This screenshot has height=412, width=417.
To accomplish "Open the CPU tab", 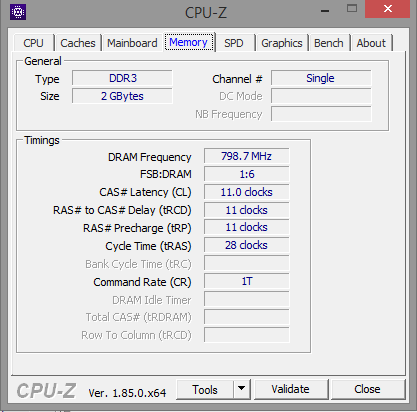I will 33,43.
